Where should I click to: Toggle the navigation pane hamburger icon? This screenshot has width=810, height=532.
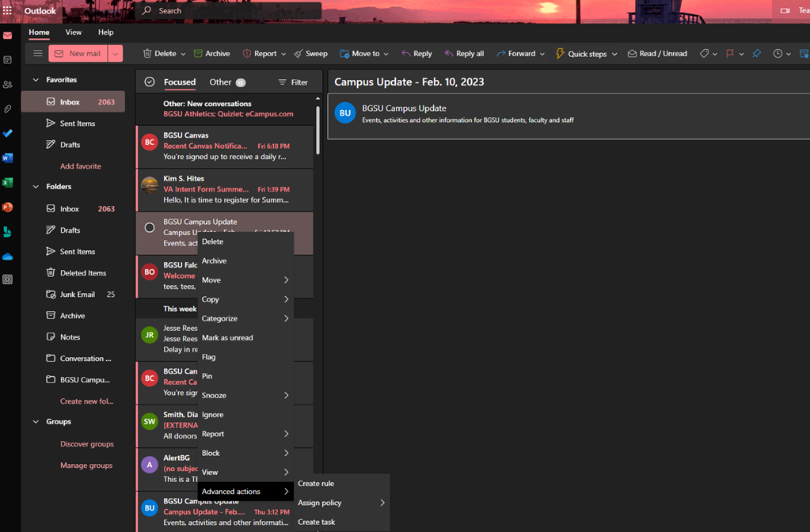(x=38, y=53)
